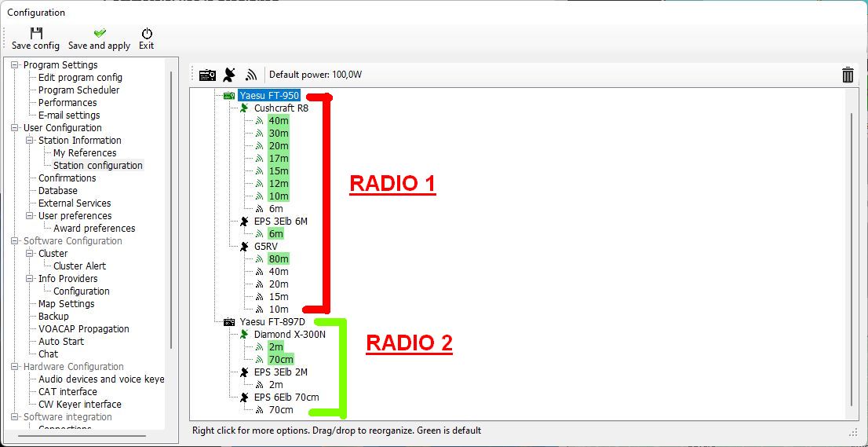
Task: Click the left panel horizontal scrollbar
Action: point(82,437)
